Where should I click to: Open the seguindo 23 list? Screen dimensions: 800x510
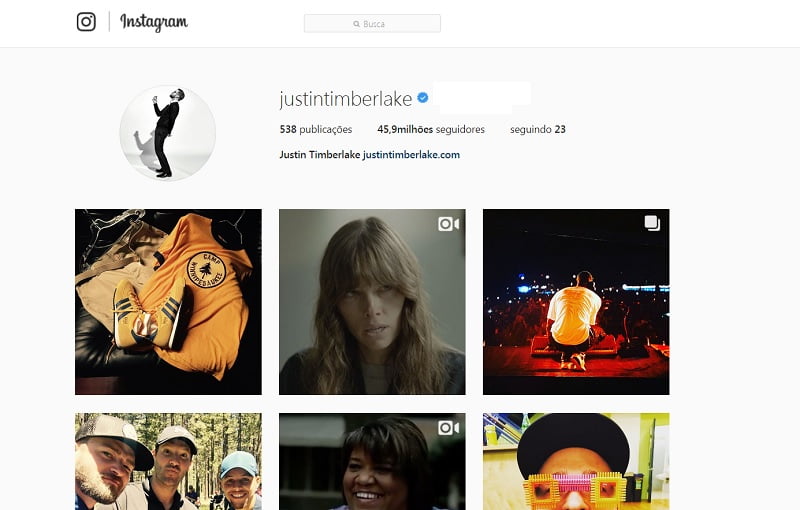coord(538,130)
